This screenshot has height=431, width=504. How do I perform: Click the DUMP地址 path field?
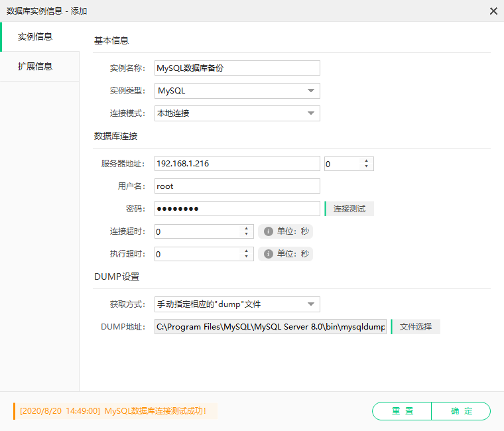click(x=271, y=326)
